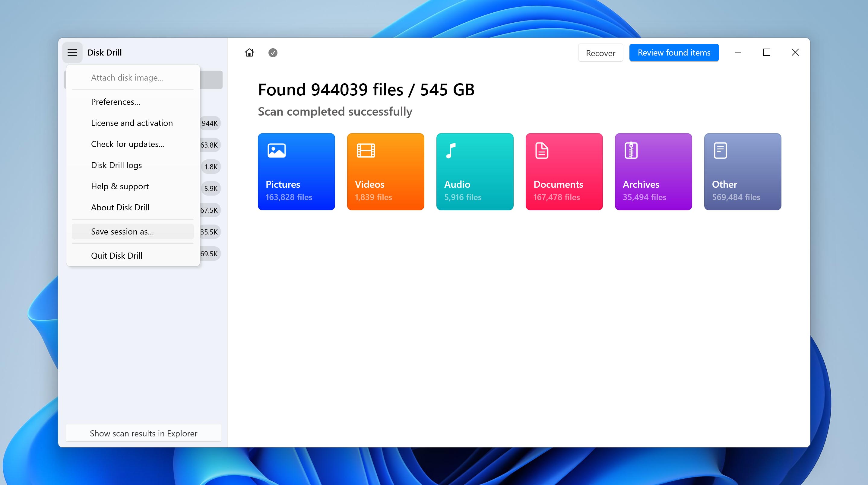
Task: Select Quit Disk Drill menu item
Action: (133, 256)
